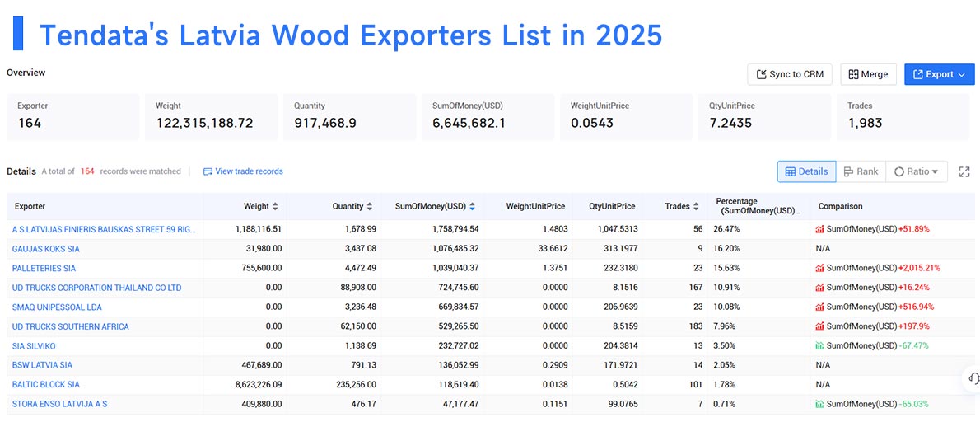This screenshot has height=422, width=980.
Task: Switch to the Rank view tab
Action: tap(861, 171)
